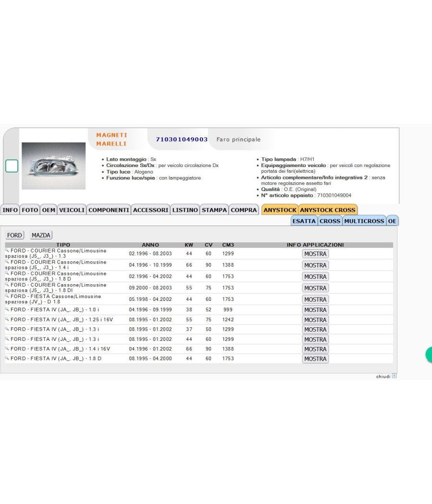Screen dimensions: 432x504
Task: Open the MULTICROSS tab
Action: point(364,221)
